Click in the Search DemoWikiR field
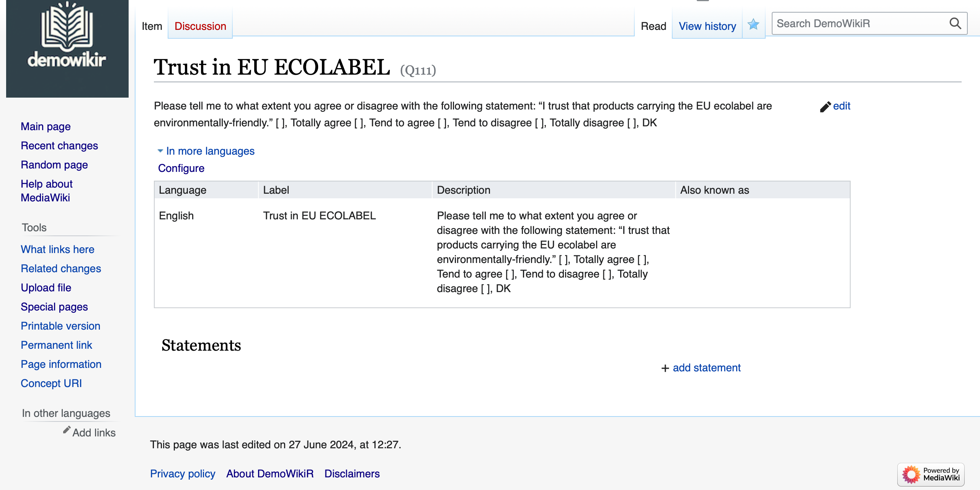 pyautogui.click(x=857, y=24)
